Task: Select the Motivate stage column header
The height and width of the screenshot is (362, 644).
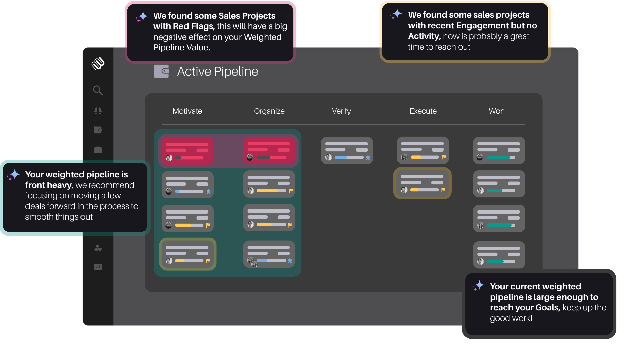Action: coord(187,111)
